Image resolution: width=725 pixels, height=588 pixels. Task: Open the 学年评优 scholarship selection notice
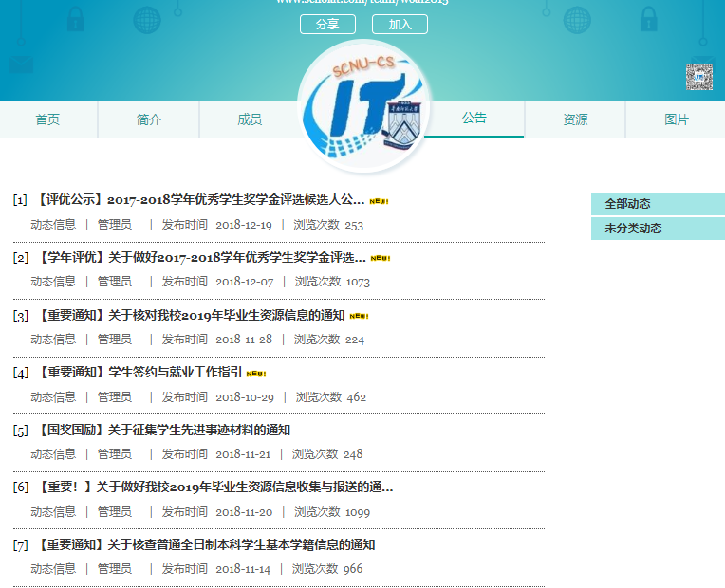[x=200, y=257]
